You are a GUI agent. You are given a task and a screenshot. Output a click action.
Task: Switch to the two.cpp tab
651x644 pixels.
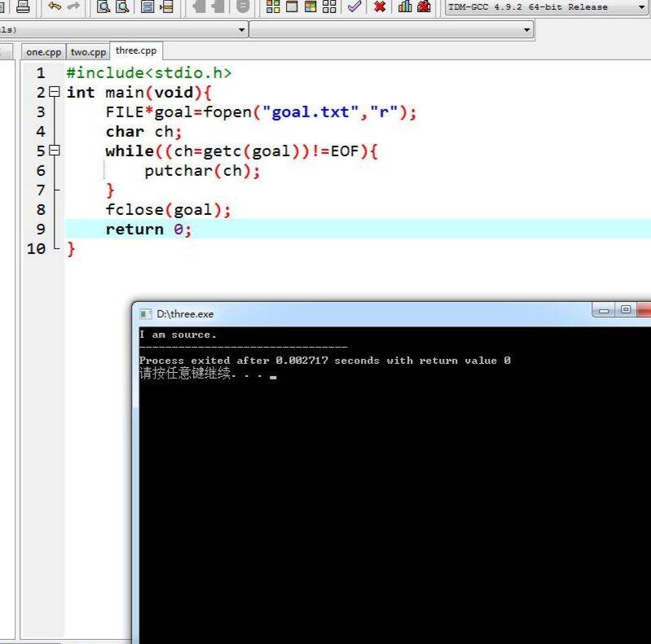pyautogui.click(x=88, y=52)
